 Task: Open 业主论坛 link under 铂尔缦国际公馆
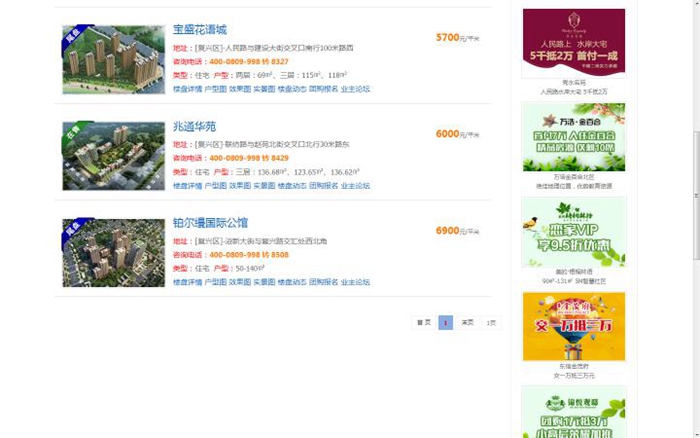[355, 282]
